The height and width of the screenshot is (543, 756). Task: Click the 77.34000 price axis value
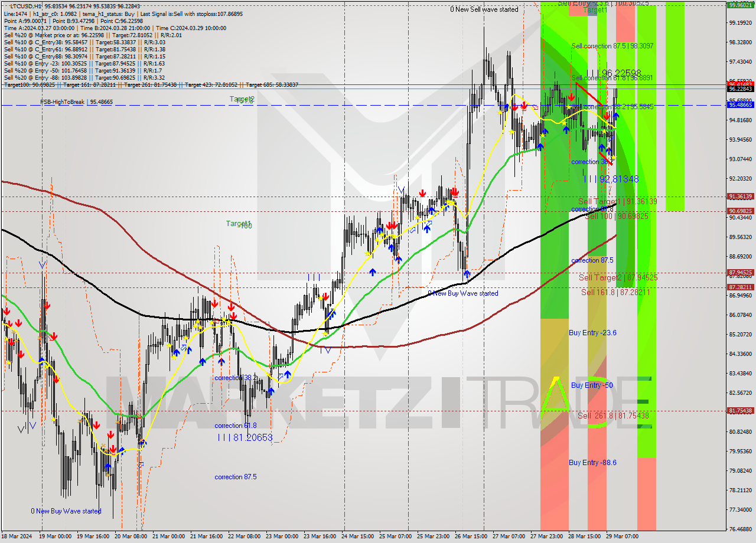coord(740,509)
